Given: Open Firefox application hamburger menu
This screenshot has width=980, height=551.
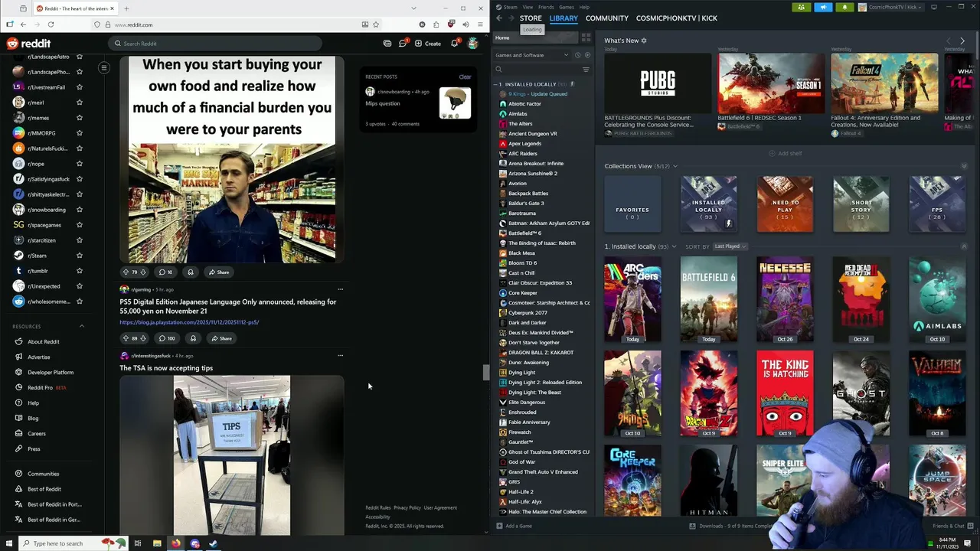Looking at the screenshot, I should coord(481,24).
